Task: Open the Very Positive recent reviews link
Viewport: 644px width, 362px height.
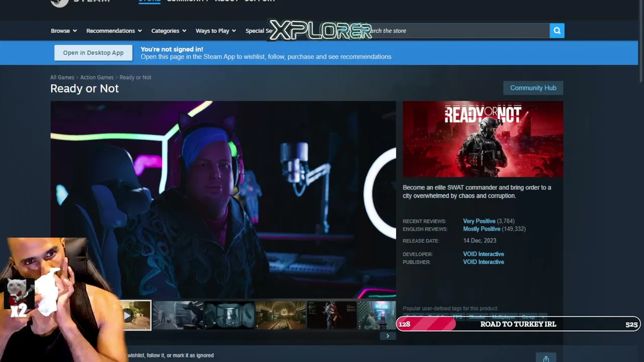Action: [479, 221]
